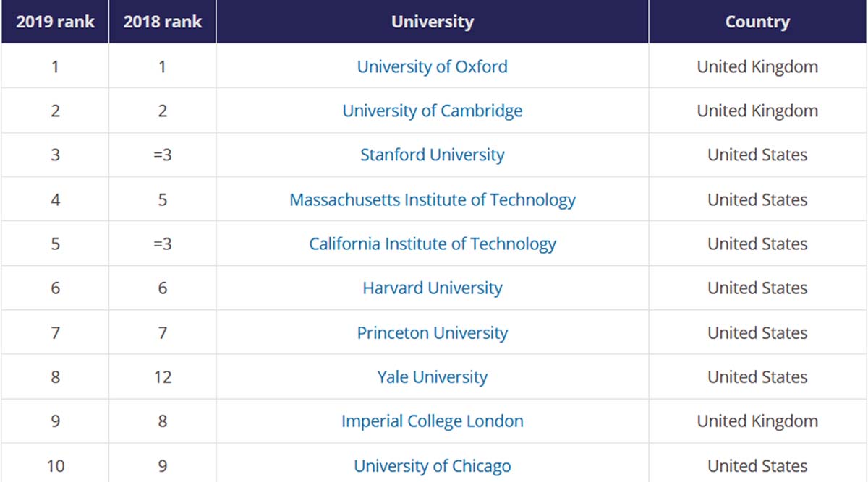
Task: Select the 2018 rank 12 cell for Yale
Action: [x=163, y=376]
